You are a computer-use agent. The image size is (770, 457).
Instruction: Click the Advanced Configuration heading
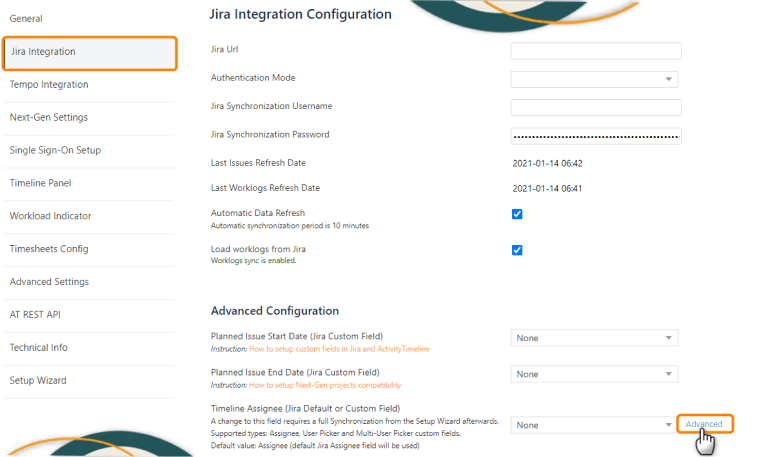(275, 311)
